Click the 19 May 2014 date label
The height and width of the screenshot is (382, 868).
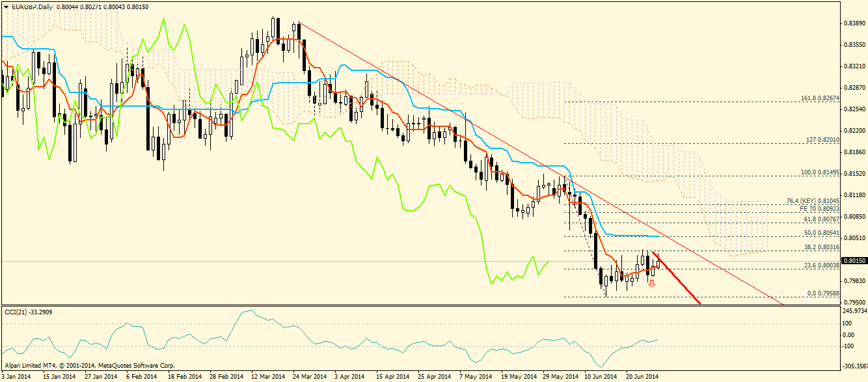[x=518, y=377]
